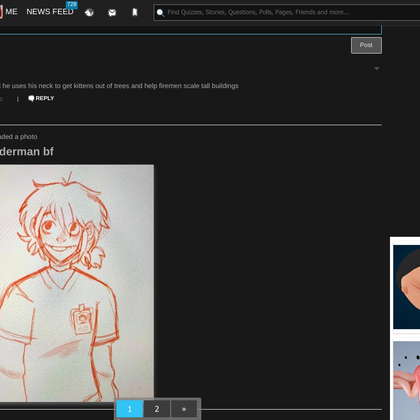Select page 1 in pagination
420x420 pixels.
click(130, 409)
